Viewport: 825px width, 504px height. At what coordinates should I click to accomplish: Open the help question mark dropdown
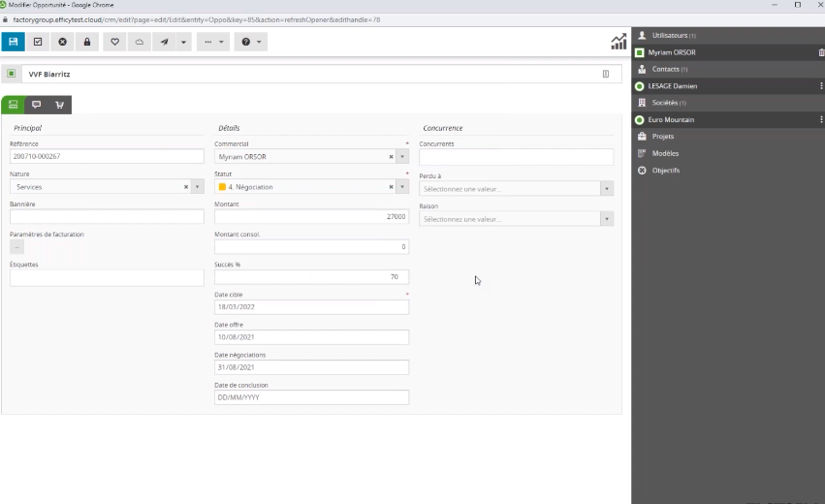(x=250, y=42)
